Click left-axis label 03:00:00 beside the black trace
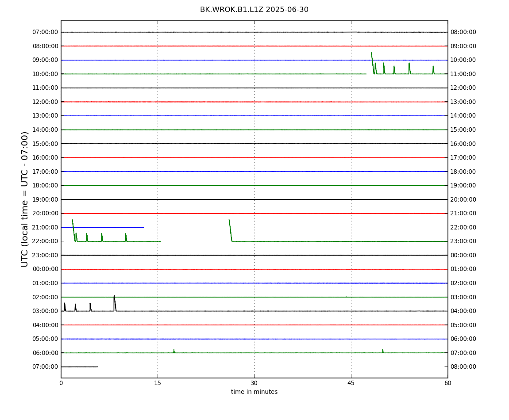Image resolution: width=509 pixels, height=420 pixels. point(46,311)
